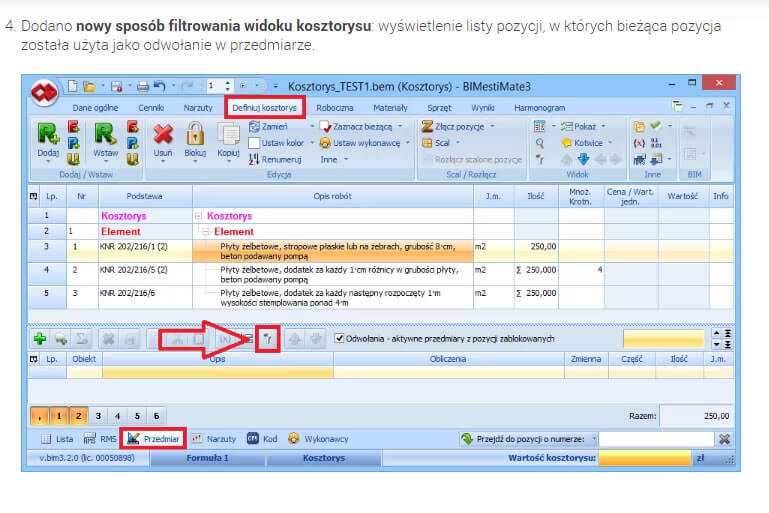Open the BIMestiMate application menu logo
Viewport: 769px width, 513px height.
[44, 92]
